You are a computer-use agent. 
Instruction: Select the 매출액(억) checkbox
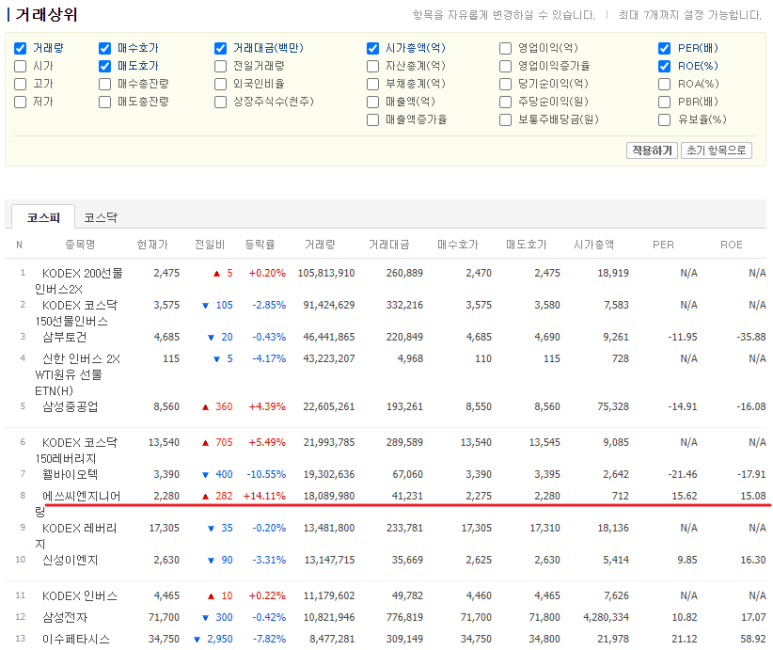(373, 102)
